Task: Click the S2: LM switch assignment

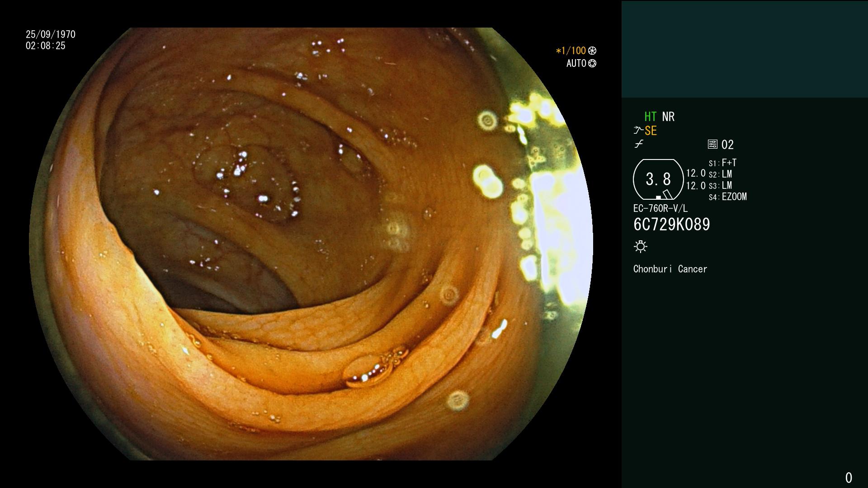Action: tap(721, 174)
